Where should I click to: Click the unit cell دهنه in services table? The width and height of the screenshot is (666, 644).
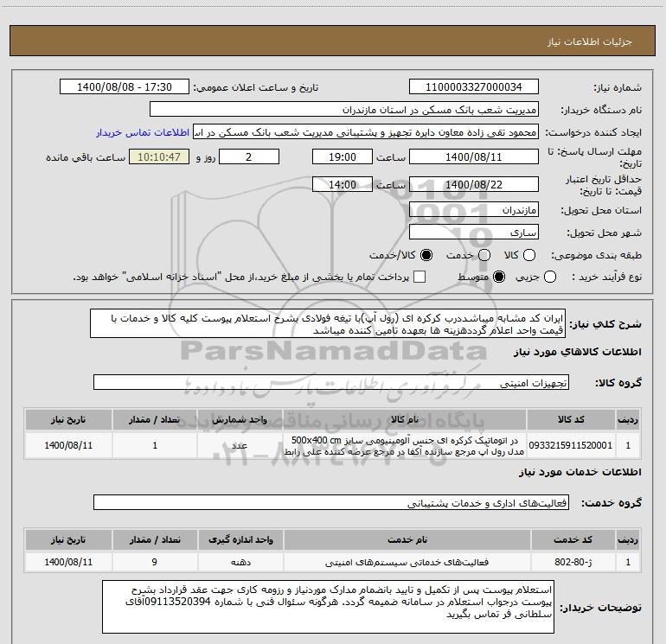click(240, 562)
